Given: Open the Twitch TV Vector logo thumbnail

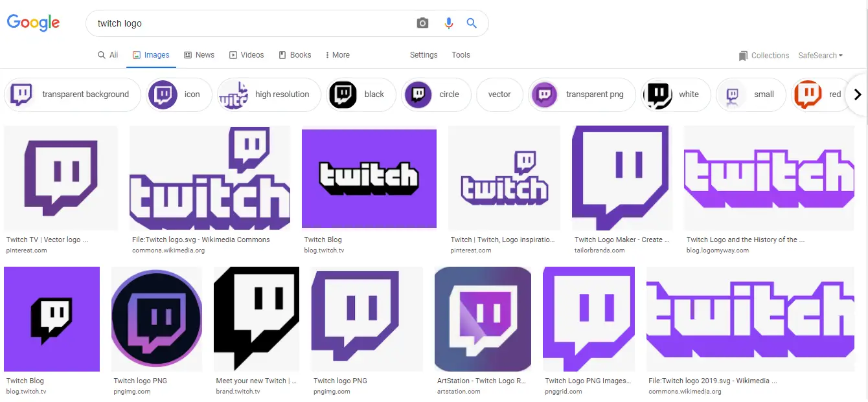Looking at the screenshot, I should point(61,178).
